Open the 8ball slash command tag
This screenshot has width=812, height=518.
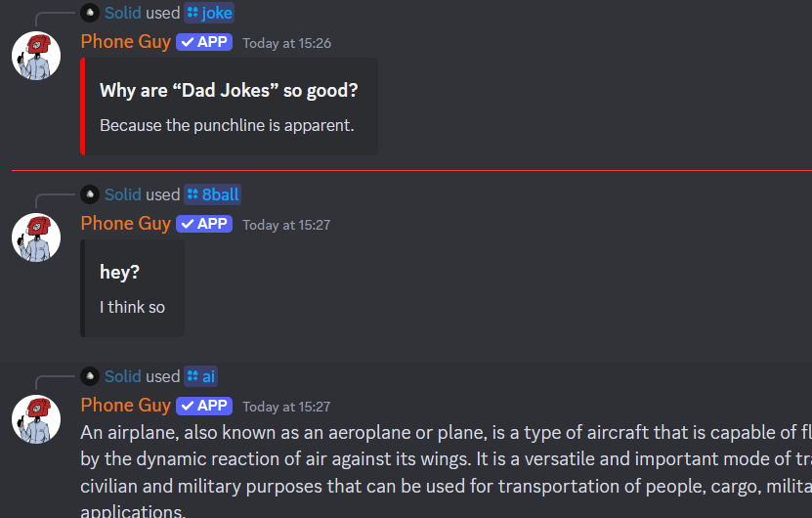point(212,194)
